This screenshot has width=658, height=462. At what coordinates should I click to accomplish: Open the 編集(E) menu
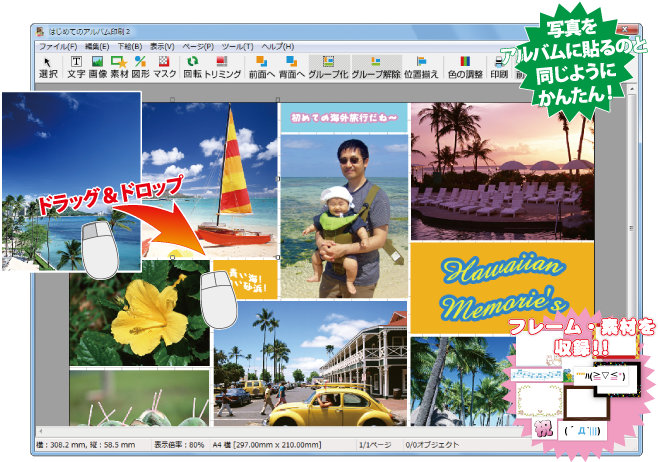98,47
